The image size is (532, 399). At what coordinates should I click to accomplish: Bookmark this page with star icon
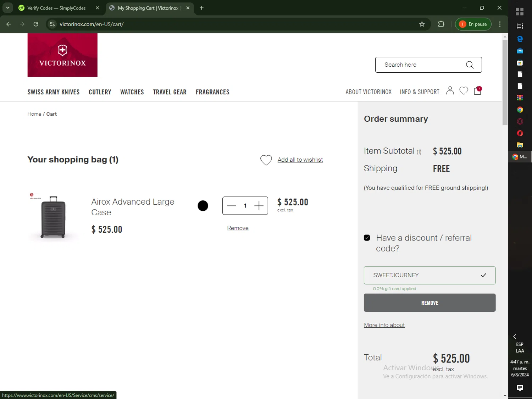click(x=422, y=24)
